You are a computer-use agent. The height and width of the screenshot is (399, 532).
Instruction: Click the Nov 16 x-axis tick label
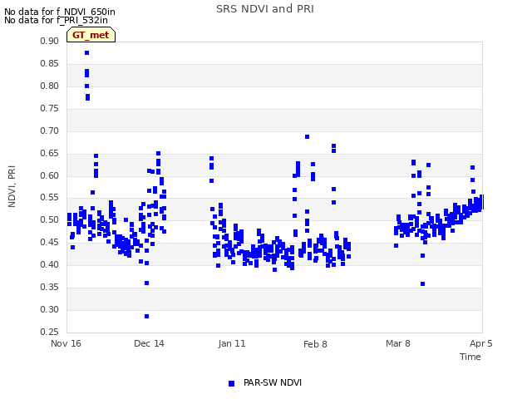[66, 343]
